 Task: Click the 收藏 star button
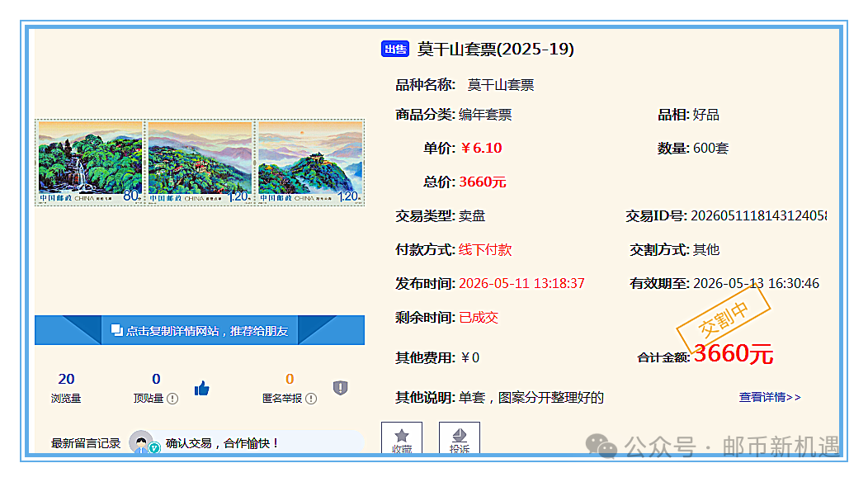pyautogui.click(x=402, y=437)
